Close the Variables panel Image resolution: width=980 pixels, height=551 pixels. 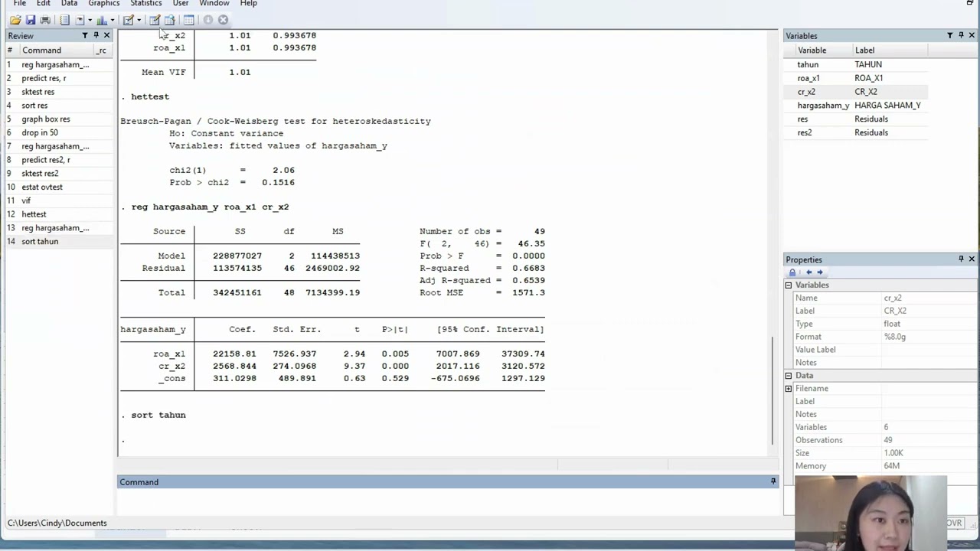click(x=972, y=35)
